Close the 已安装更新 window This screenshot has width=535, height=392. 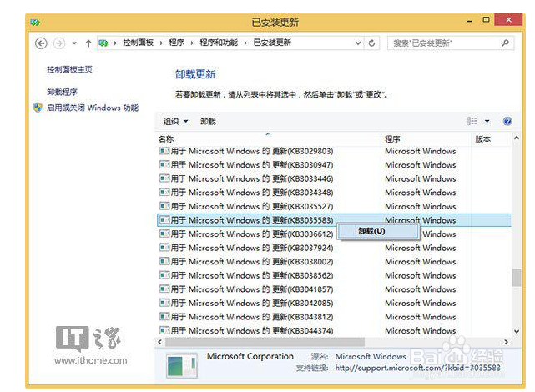[508, 20]
